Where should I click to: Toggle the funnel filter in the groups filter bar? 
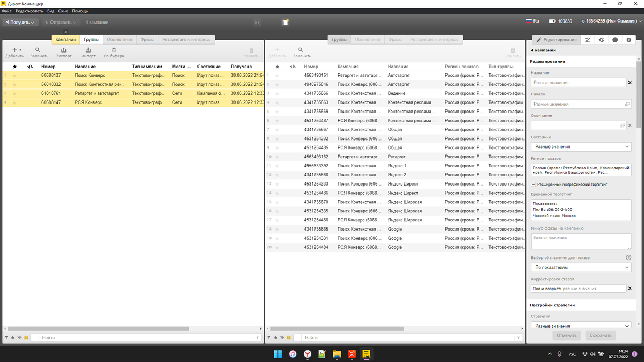(269, 338)
